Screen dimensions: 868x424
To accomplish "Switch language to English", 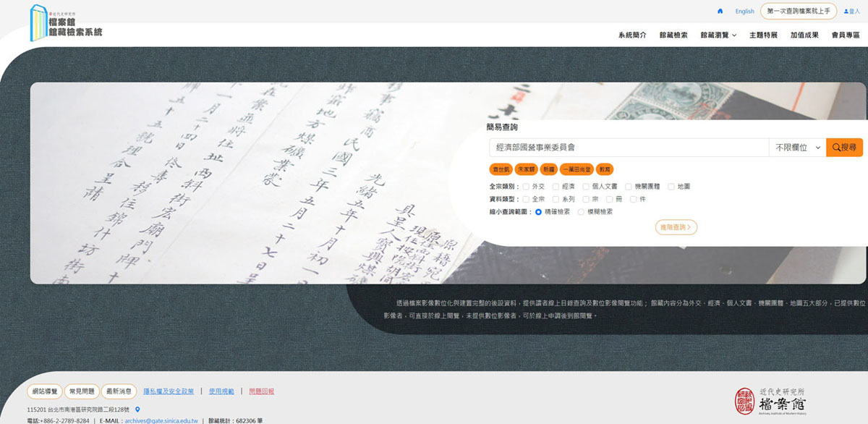I will [x=745, y=11].
